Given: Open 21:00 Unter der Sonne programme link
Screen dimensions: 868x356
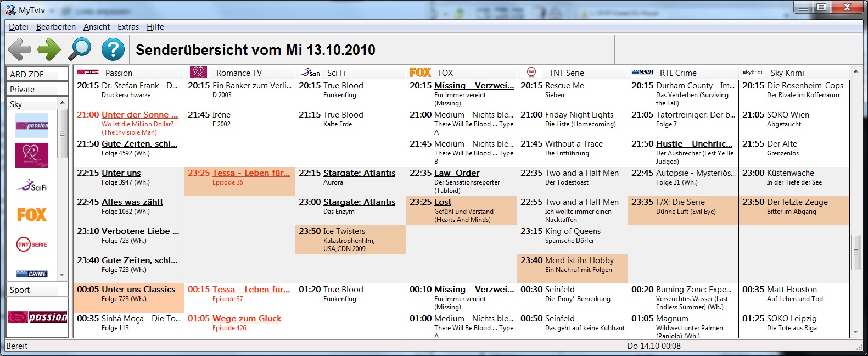Looking at the screenshot, I should click(x=139, y=115).
